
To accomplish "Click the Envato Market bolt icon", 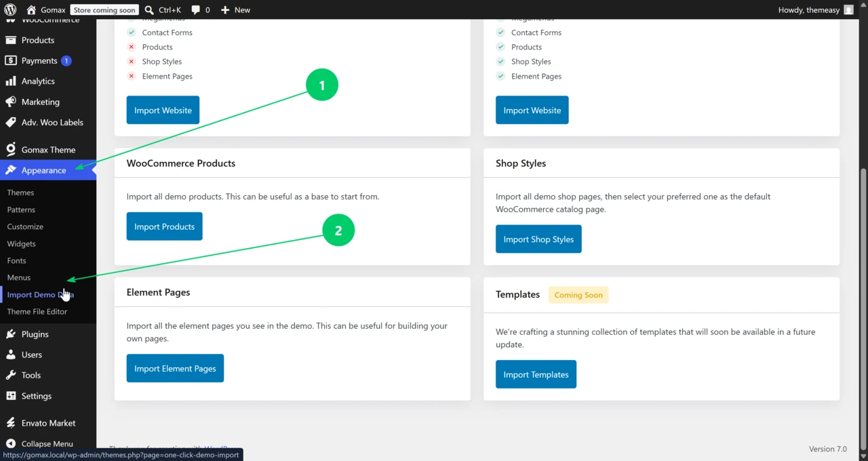I will 11,422.
